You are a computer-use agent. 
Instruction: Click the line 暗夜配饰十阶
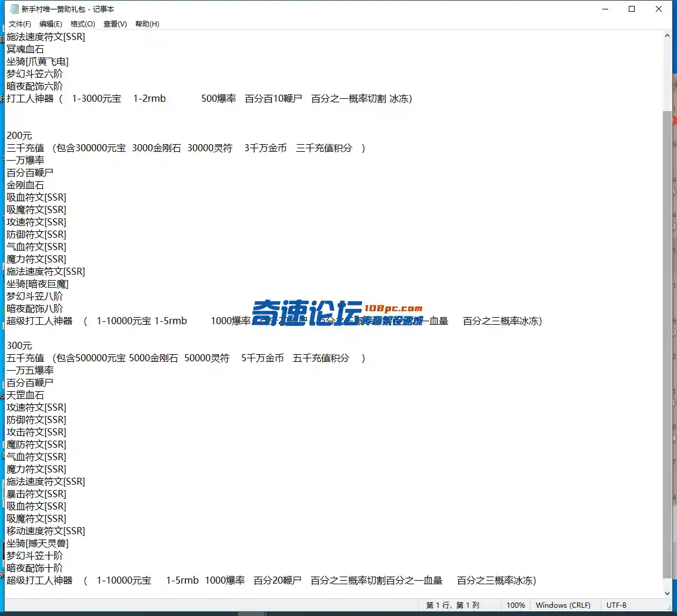click(x=35, y=568)
